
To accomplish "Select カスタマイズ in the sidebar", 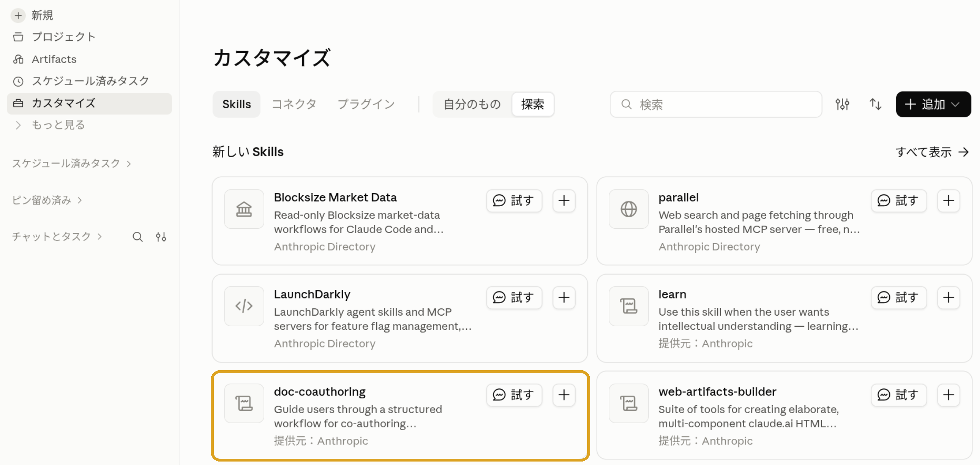I will [89, 103].
